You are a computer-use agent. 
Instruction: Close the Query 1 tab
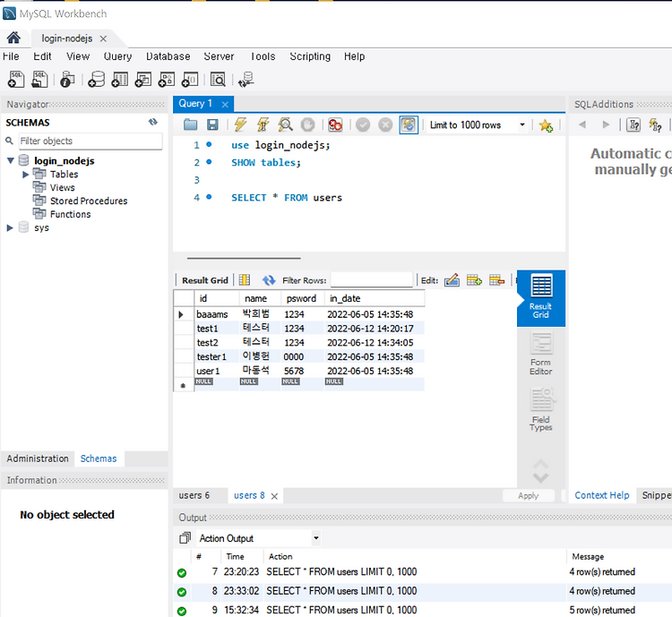point(225,104)
